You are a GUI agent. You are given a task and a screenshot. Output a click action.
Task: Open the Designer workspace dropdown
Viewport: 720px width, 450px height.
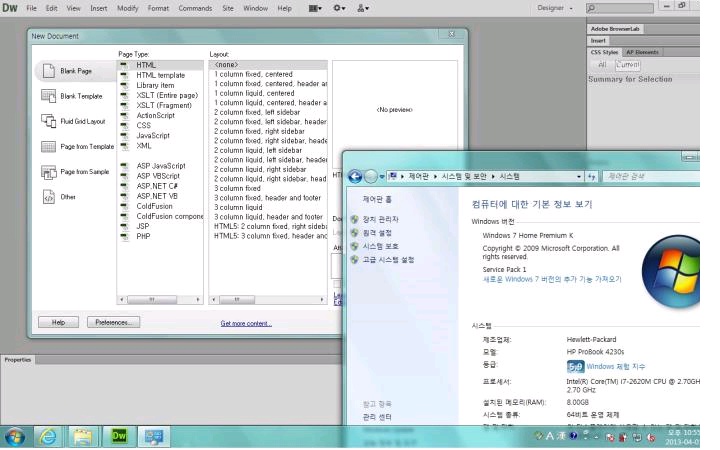(555, 8)
